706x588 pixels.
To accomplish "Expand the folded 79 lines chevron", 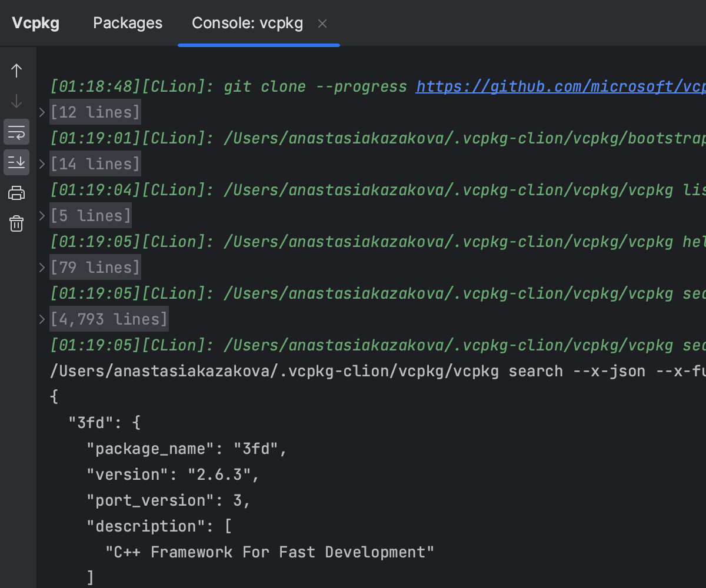I will point(42,268).
